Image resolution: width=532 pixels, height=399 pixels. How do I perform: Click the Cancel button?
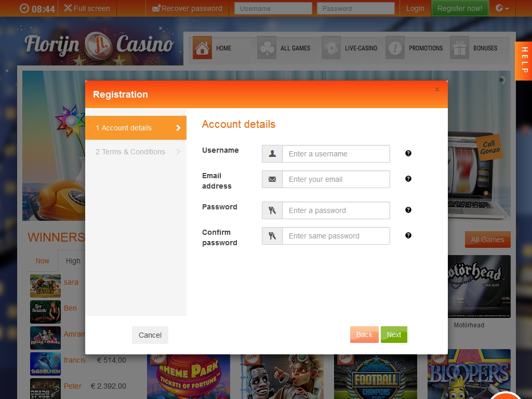(150, 335)
